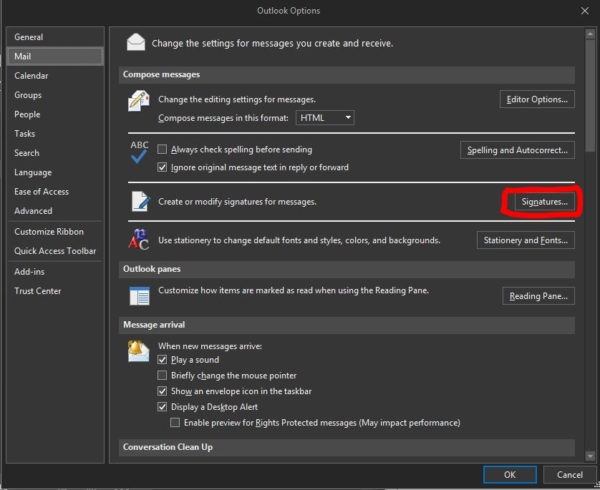
Task: Open the People options category
Action: click(x=55, y=114)
